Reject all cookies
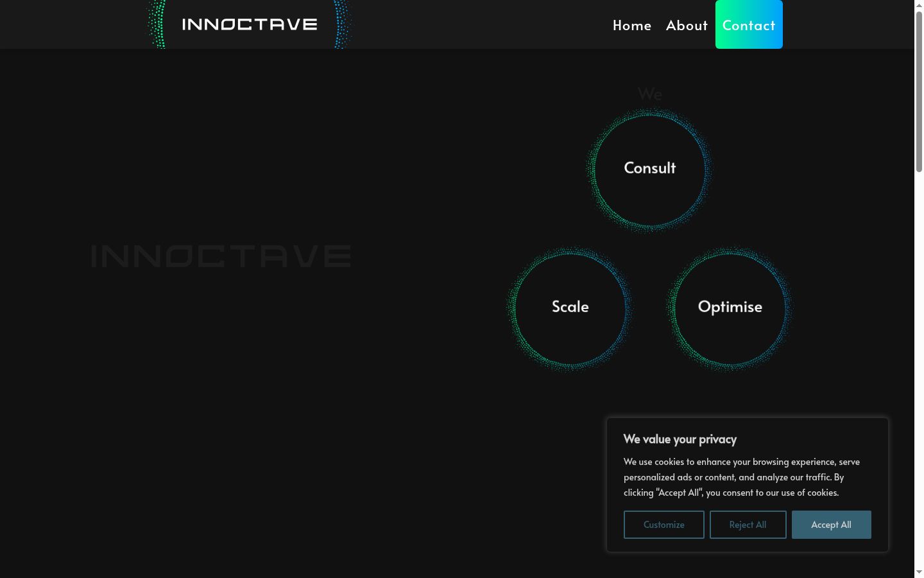Viewport: 924px width, 578px height. pyautogui.click(x=748, y=525)
